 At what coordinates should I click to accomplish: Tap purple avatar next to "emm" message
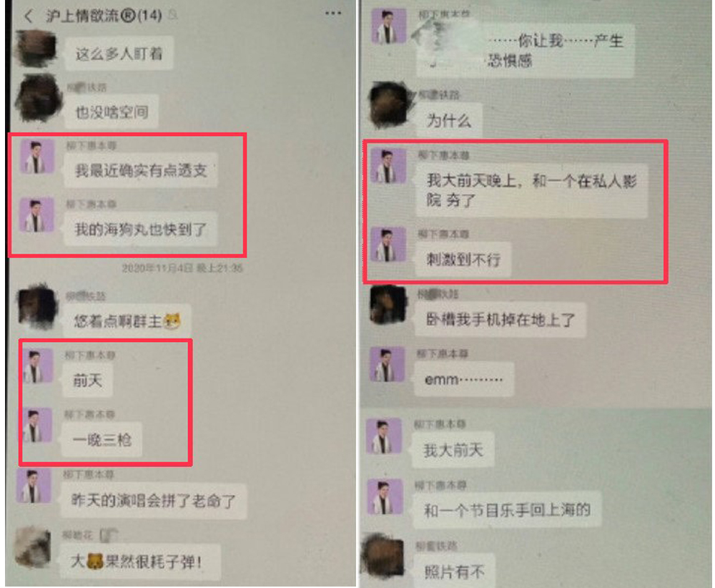(x=387, y=364)
